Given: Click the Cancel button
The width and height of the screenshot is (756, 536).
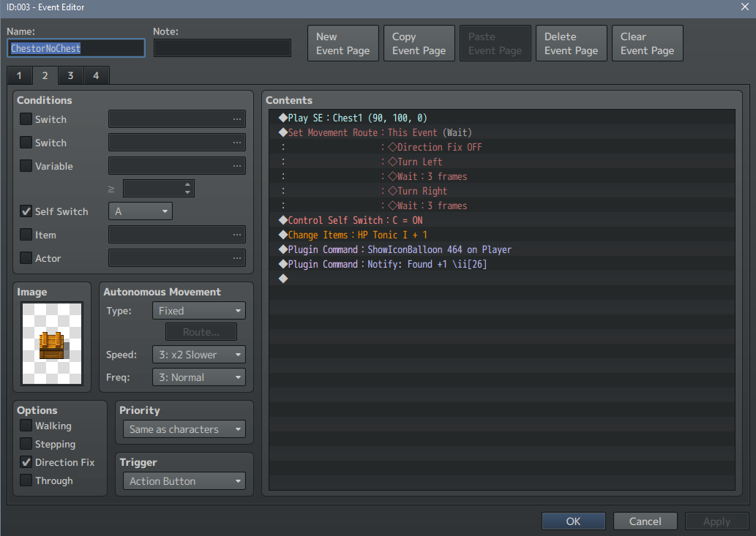Looking at the screenshot, I should [645, 521].
